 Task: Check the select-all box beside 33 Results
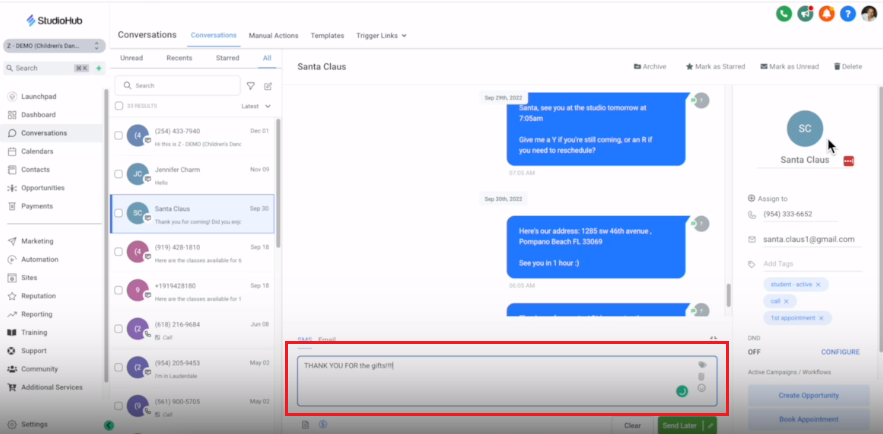pyautogui.click(x=119, y=106)
